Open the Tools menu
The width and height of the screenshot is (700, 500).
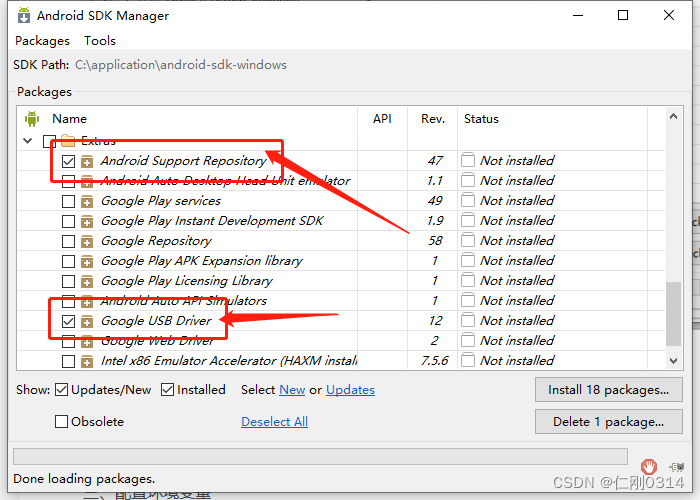(x=100, y=41)
